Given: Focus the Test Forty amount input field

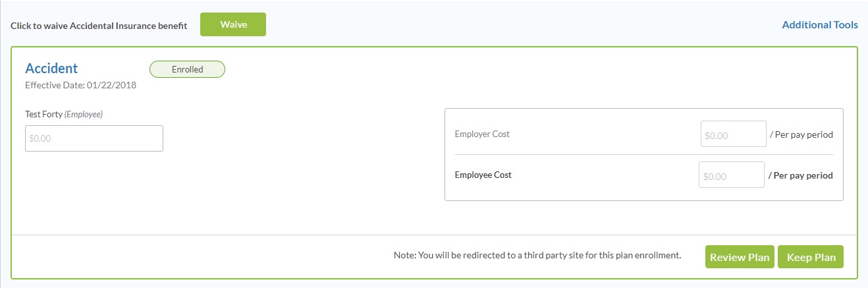Looking at the screenshot, I should [x=94, y=138].
